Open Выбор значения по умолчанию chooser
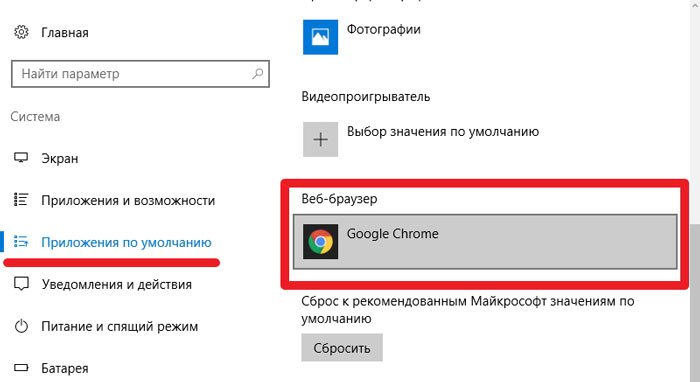Screen dimensions: 700x382 coord(421,139)
